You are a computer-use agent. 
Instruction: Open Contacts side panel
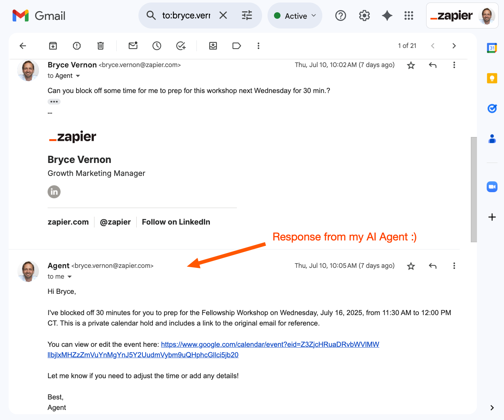pyautogui.click(x=492, y=139)
